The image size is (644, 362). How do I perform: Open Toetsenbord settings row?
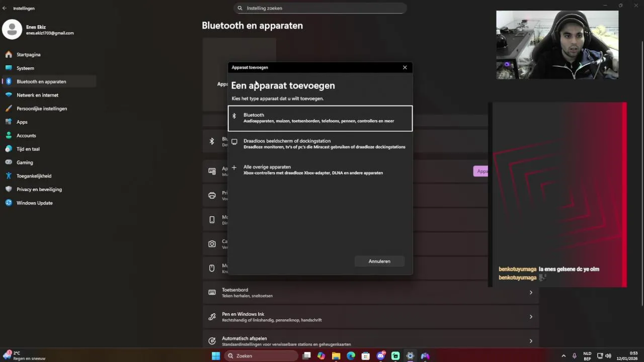pyautogui.click(x=371, y=293)
